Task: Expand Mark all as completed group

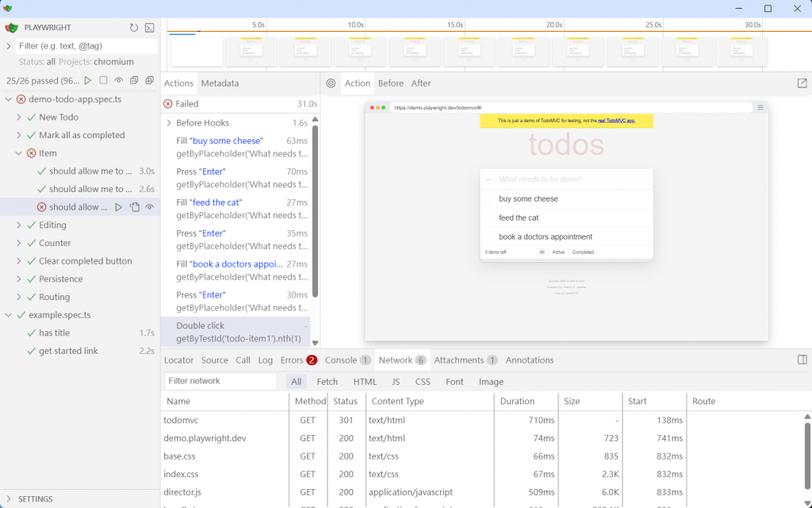Action: [19, 135]
